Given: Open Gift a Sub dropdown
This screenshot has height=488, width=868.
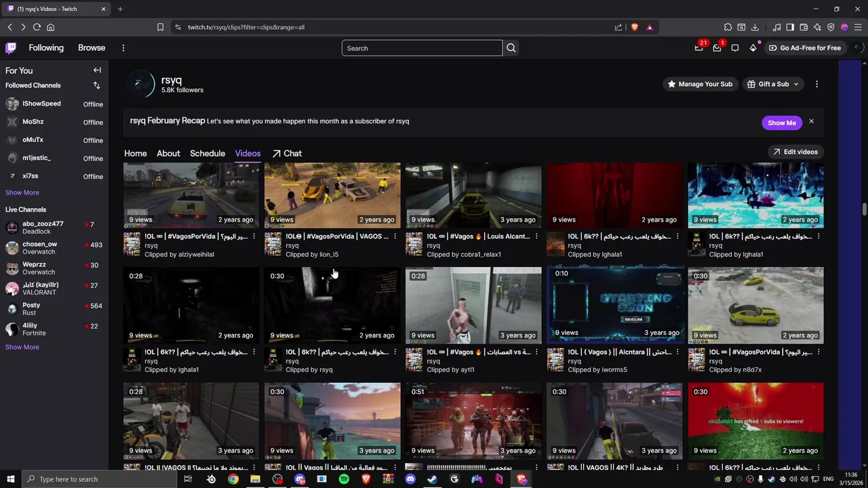Looking at the screenshot, I should coord(773,84).
